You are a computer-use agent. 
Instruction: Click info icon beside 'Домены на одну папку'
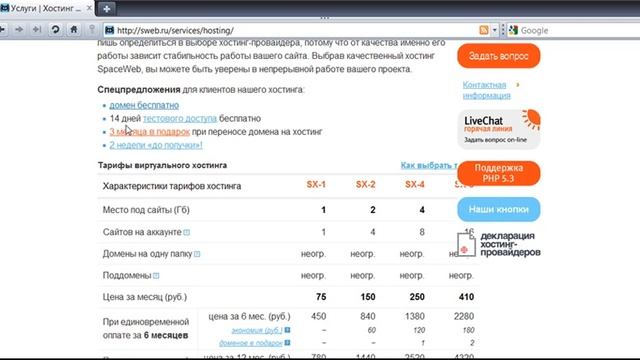coord(197,254)
